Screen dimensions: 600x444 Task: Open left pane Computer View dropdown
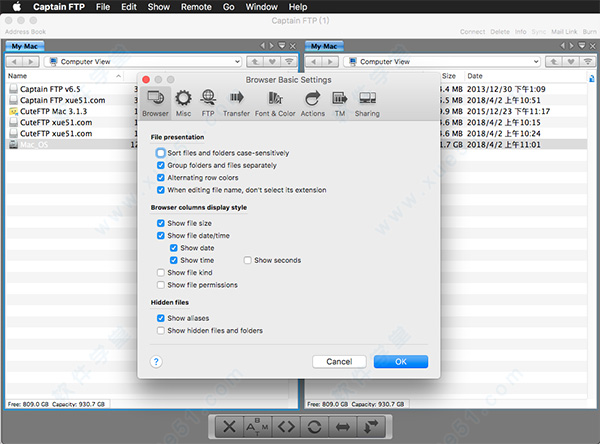click(143, 62)
